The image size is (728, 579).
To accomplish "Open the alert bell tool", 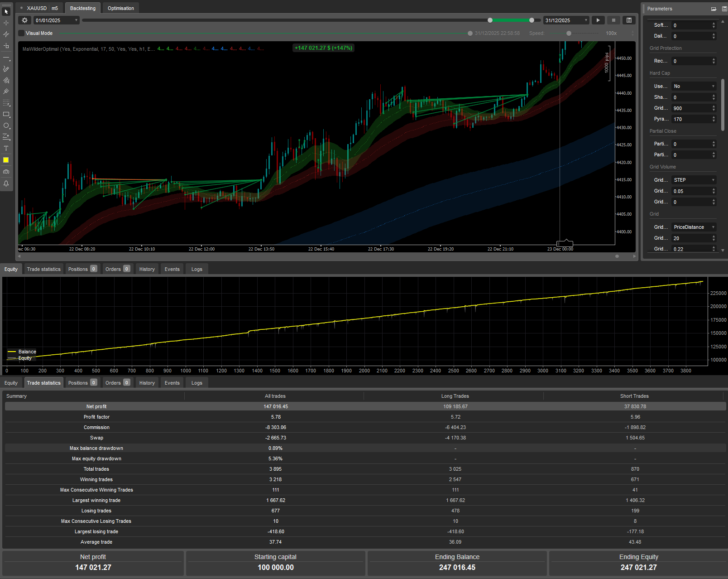I will 6,183.
